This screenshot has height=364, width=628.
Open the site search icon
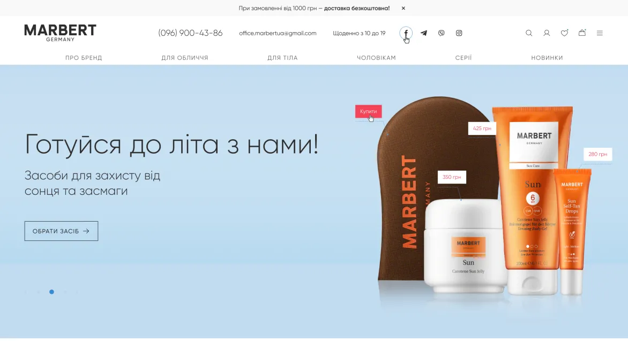click(x=529, y=33)
